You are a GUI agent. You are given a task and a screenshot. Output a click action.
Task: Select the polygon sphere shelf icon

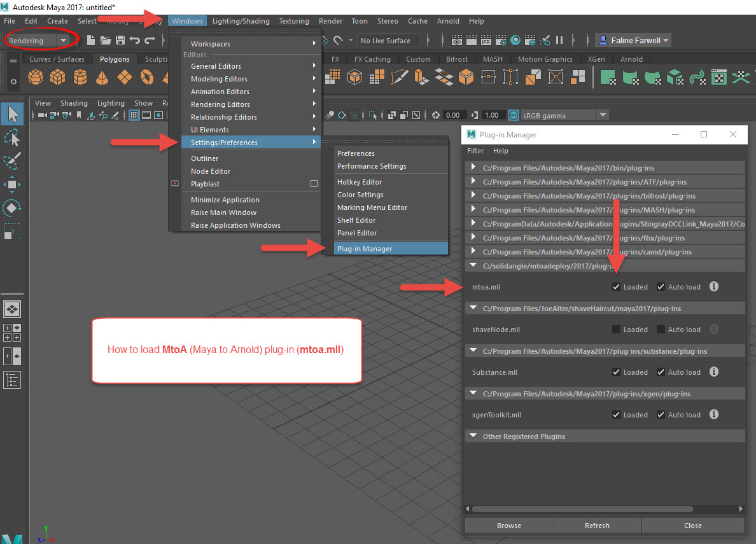pyautogui.click(x=36, y=77)
